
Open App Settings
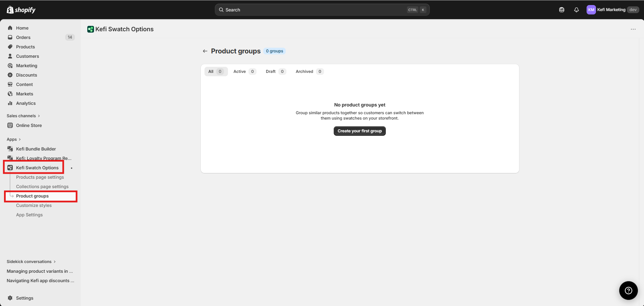30,215
